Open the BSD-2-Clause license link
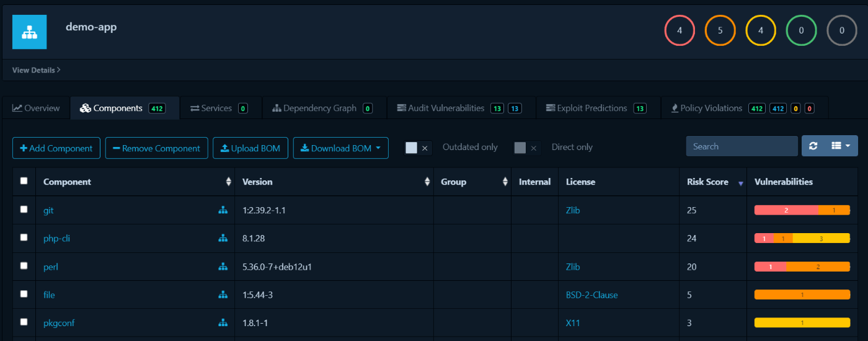868x341 pixels. tap(591, 295)
